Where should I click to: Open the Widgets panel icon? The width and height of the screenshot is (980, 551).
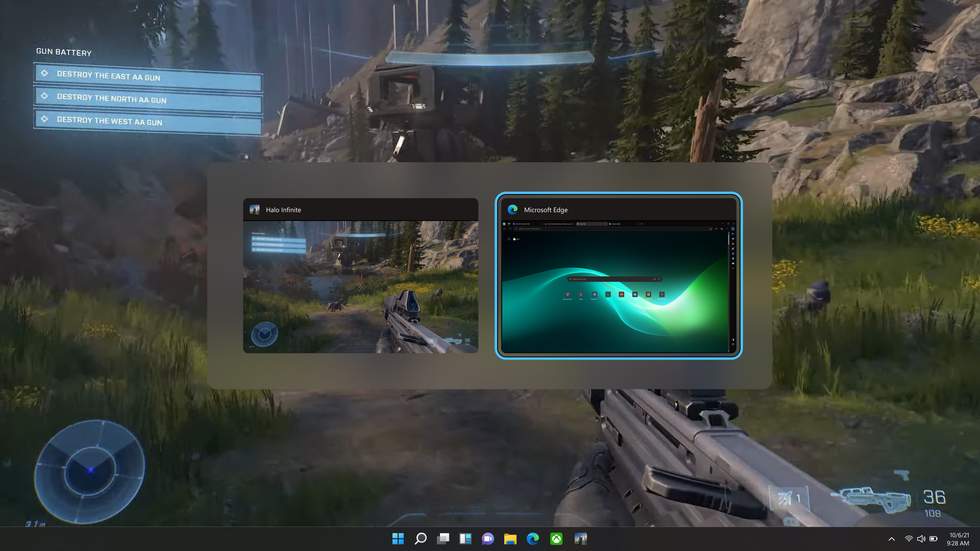[465, 539]
